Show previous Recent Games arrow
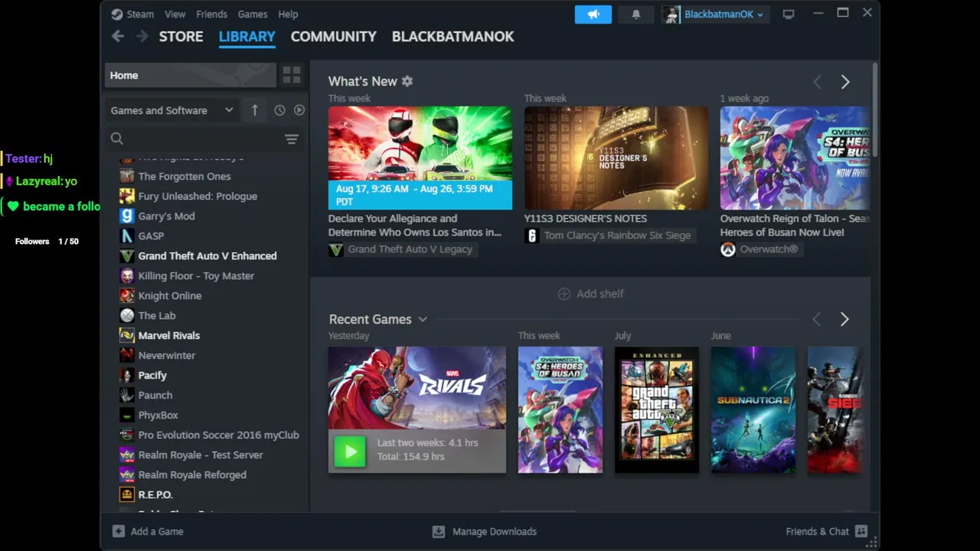The width and height of the screenshot is (980, 551). point(816,319)
